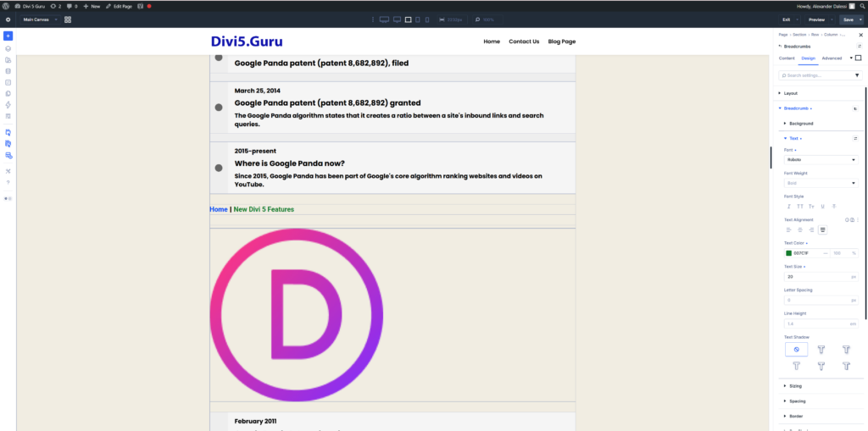Open the Font dropdown showing Roboto
Image resolution: width=868 pixels, height=431 pixels.
(821, 159)
